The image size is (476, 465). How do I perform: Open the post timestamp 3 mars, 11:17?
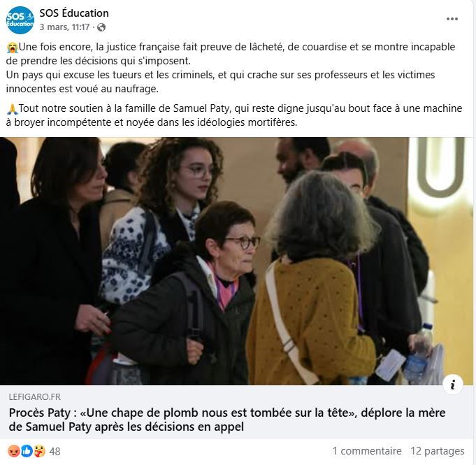tap(64, 27)
